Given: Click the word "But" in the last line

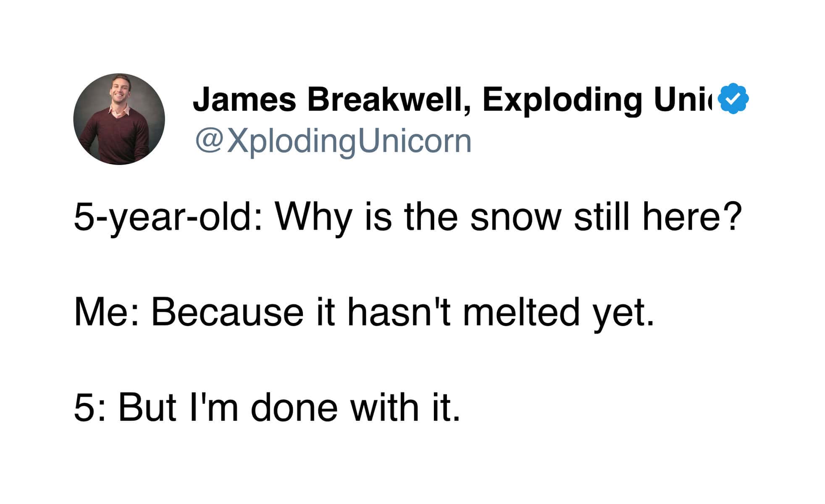Looking at the screenshot, I should point(147,407).
